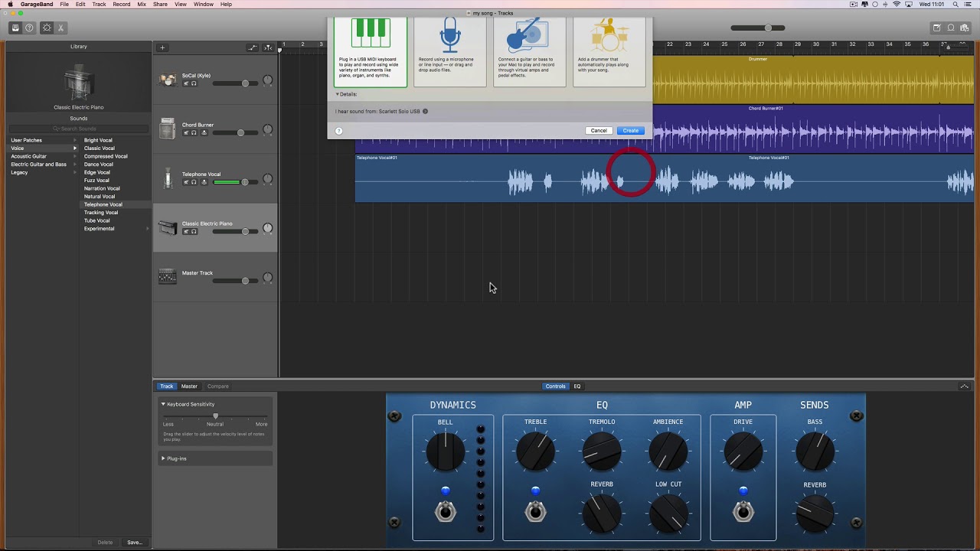Select the Drummer track type
This screenshot has height=551, width=980.
609,51
